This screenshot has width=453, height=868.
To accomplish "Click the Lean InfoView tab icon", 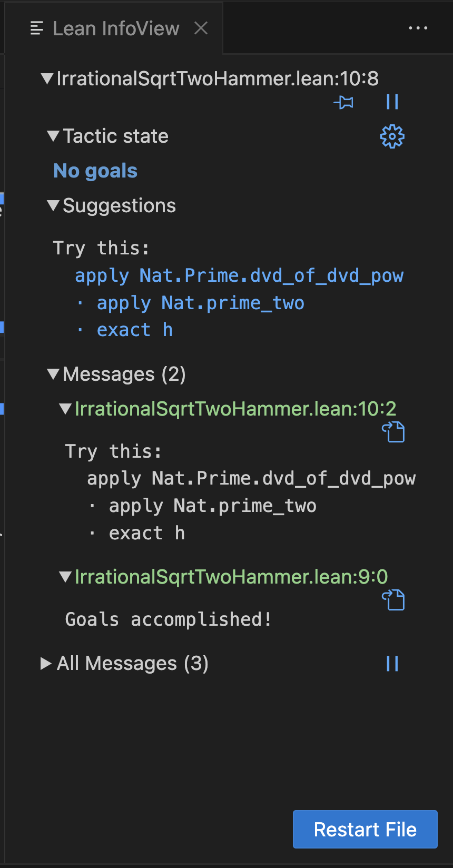I will 37,28.
